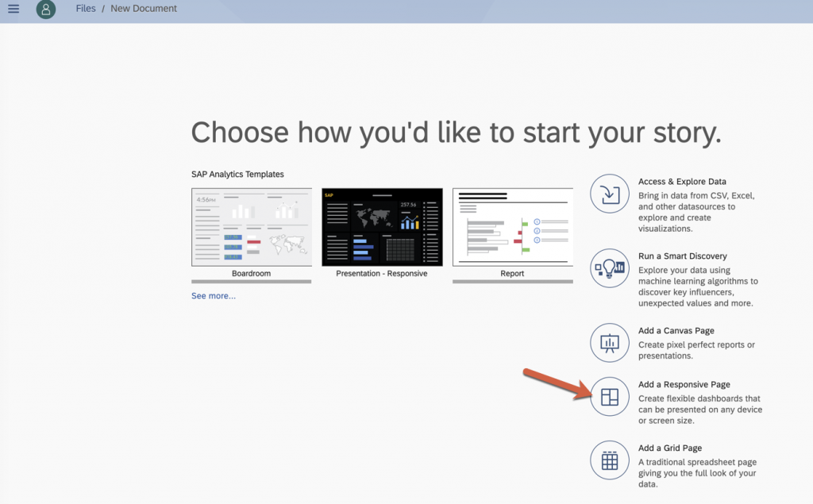Click the See more... templates link
813x504 pixels.
[x=213, y=295]
